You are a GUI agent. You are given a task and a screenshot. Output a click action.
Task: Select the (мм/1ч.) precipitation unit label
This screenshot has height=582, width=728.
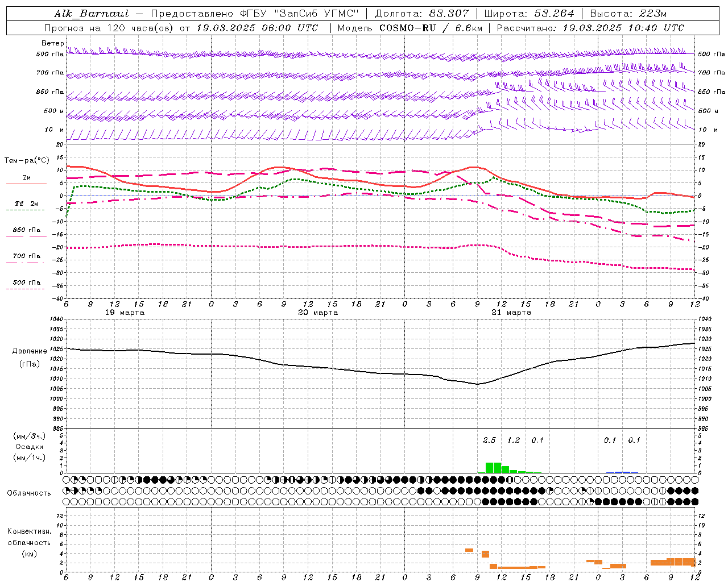(30, 458)
